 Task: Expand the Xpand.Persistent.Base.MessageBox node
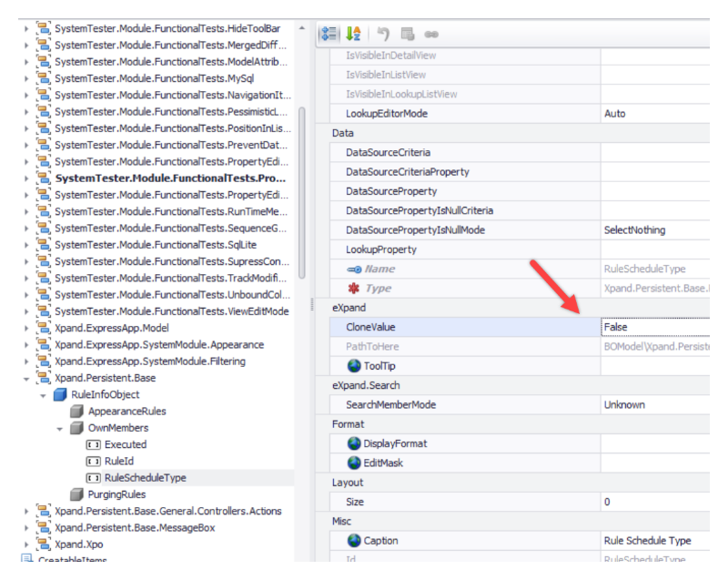26,528
